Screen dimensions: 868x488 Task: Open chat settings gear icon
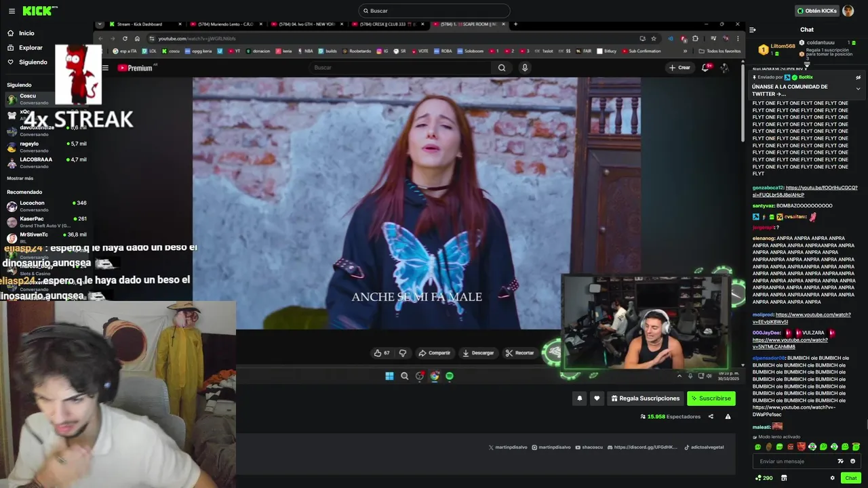(832, 478)
